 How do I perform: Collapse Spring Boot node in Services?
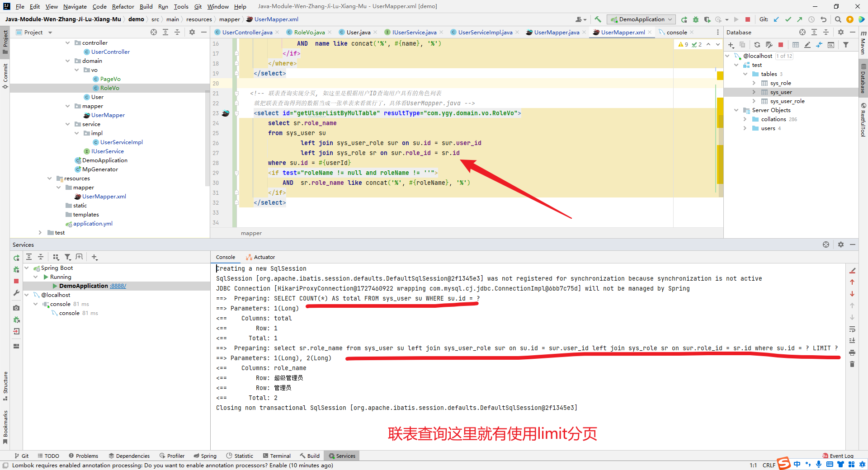26,268
